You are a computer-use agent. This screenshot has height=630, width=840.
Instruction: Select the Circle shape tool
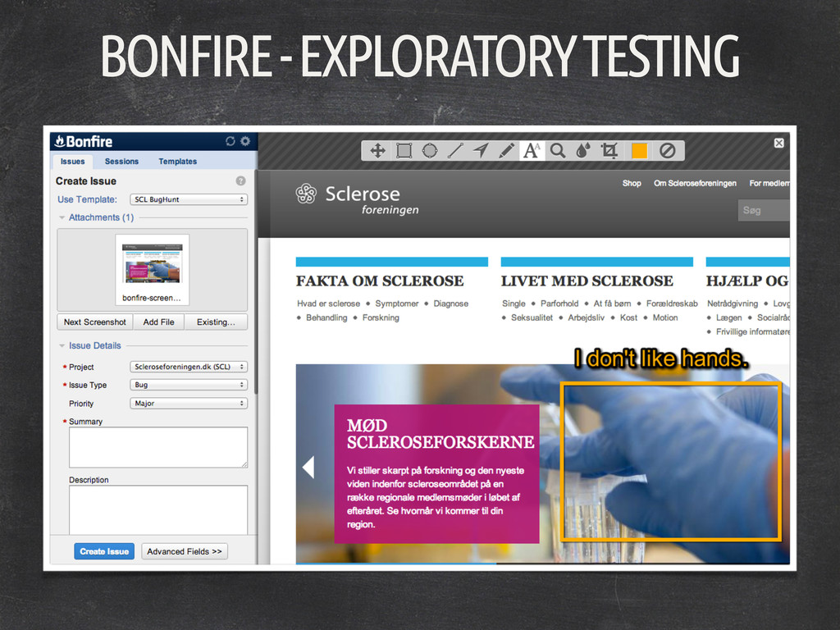pos(429,151)
